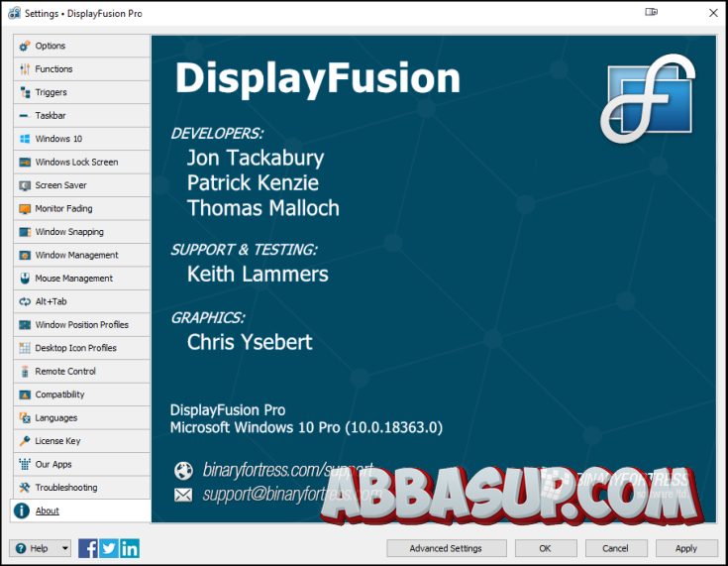This screenshot has width=728, height=566.
Task: Go to the Monitor Fading tab
Action: [81, 208]
